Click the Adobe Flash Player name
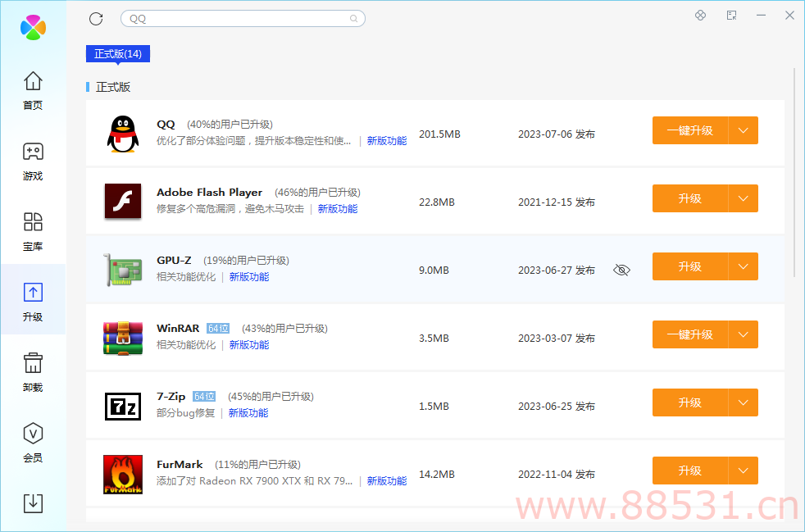The height and width of the screenshot is (532, 805). (210, 193)
